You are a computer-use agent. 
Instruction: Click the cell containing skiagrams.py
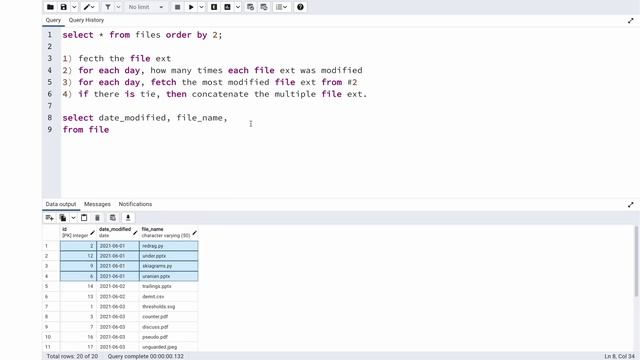(169, 266)
